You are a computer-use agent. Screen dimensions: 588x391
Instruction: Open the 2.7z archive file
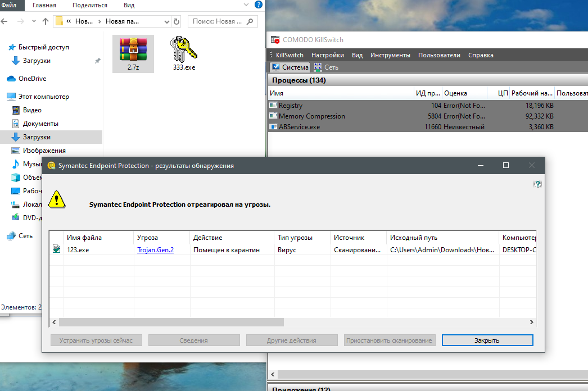(x=133, y=53)
